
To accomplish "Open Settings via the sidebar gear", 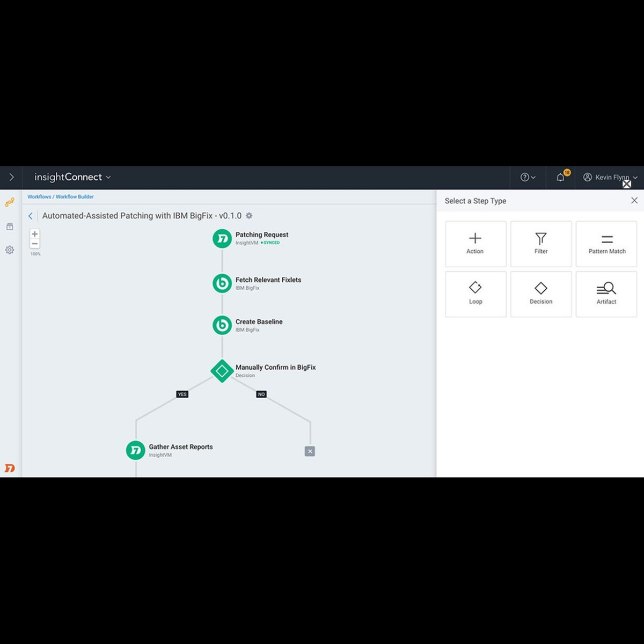I will (x=9, y=250).
